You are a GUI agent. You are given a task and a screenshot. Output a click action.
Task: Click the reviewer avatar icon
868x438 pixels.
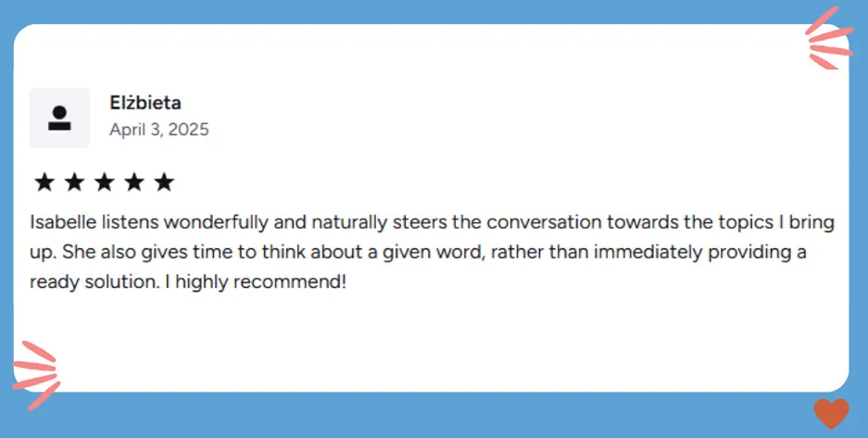(x=60, y=118)
